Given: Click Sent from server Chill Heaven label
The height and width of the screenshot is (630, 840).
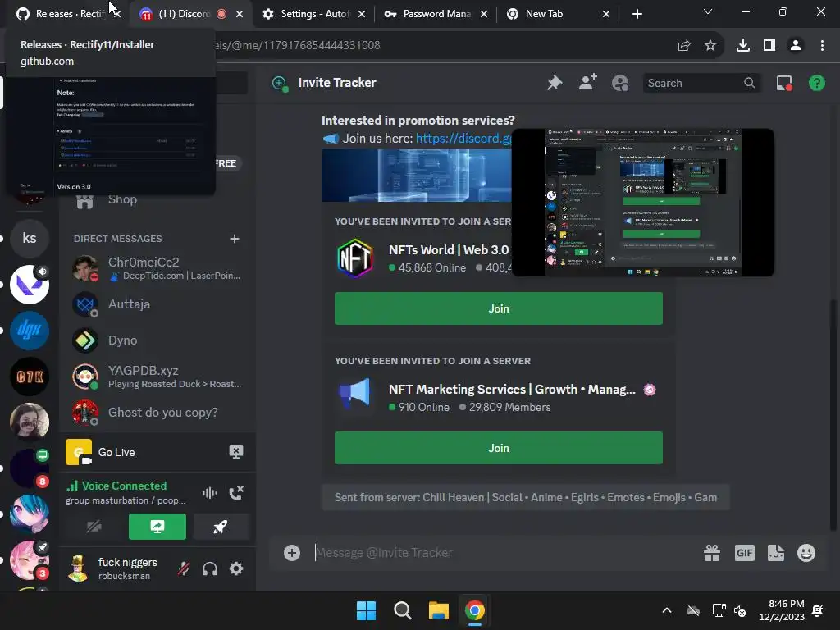Looking at the screenshot, I should [526, 498].
